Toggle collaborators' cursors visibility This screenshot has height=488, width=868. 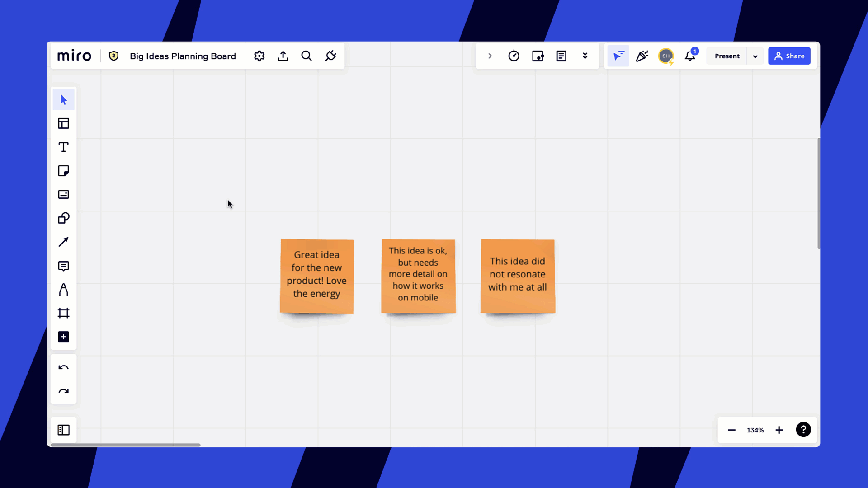point(618,56)
